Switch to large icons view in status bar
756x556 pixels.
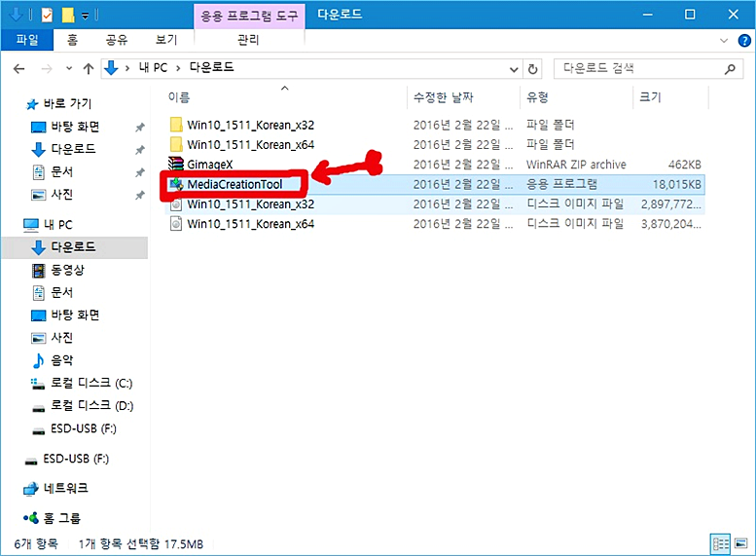click(741, 544)
